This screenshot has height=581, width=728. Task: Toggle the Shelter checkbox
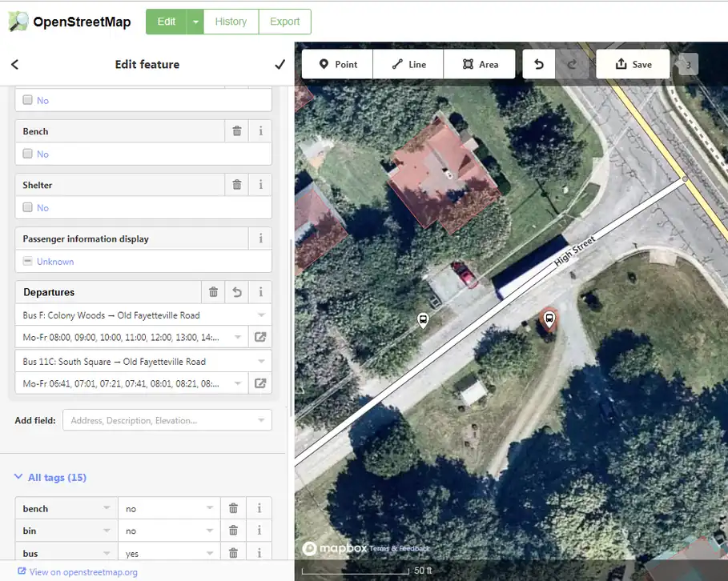[28, 207]
